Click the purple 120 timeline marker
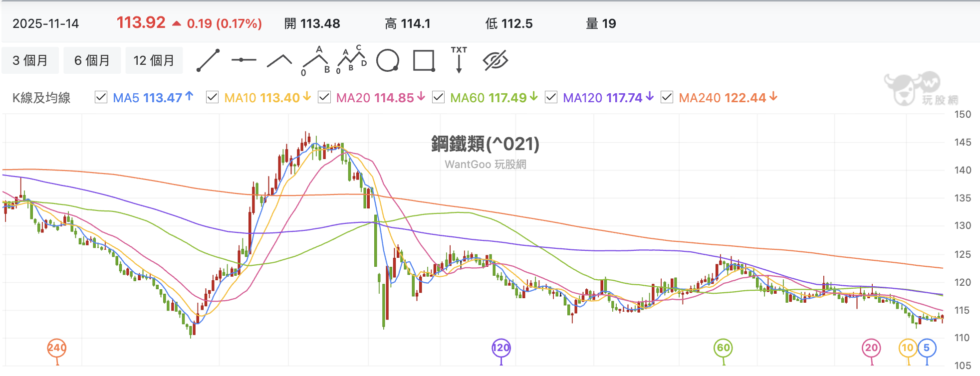980x376 pixels. point(501,348)
